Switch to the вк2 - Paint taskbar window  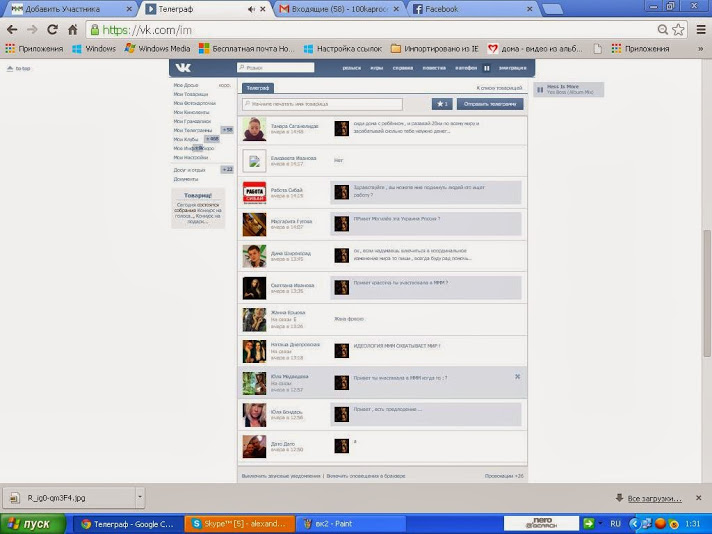point(351,524)
